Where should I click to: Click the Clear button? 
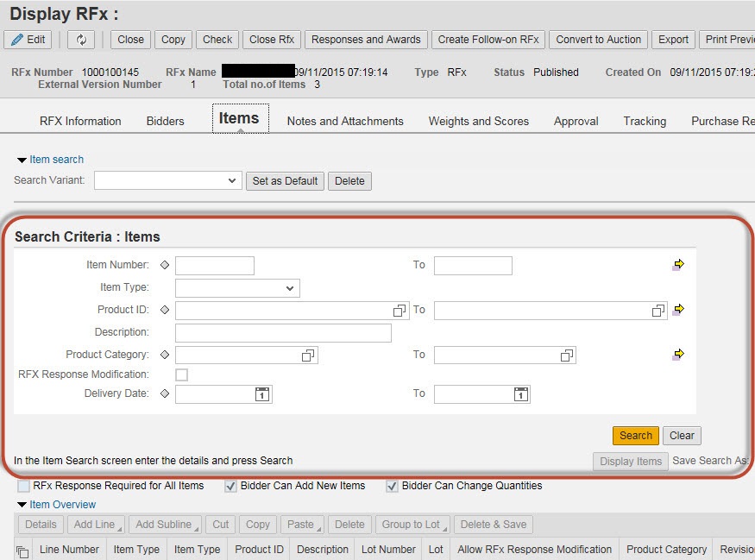(682, 436)
